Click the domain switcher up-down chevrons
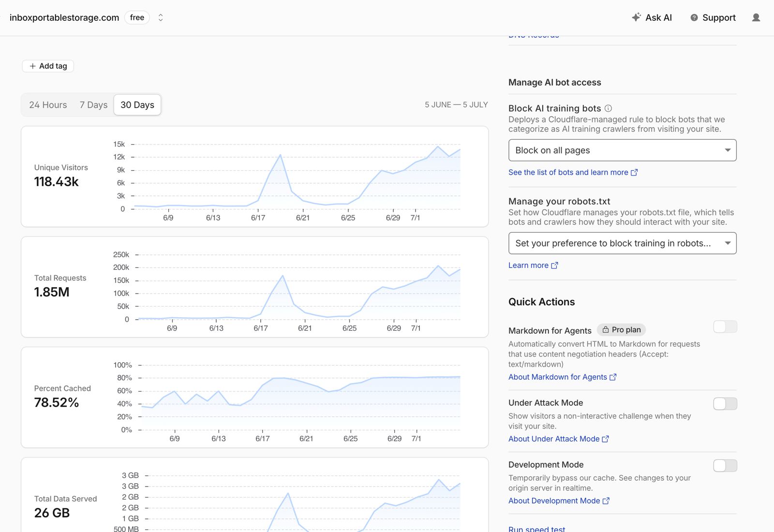Screen dimensions: 774x532 [161, 18]
